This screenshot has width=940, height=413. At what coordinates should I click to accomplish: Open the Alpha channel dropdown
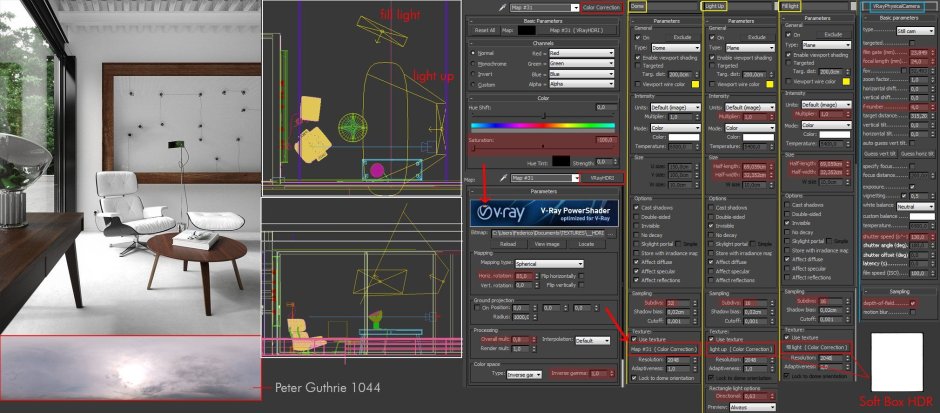(582, 85)
